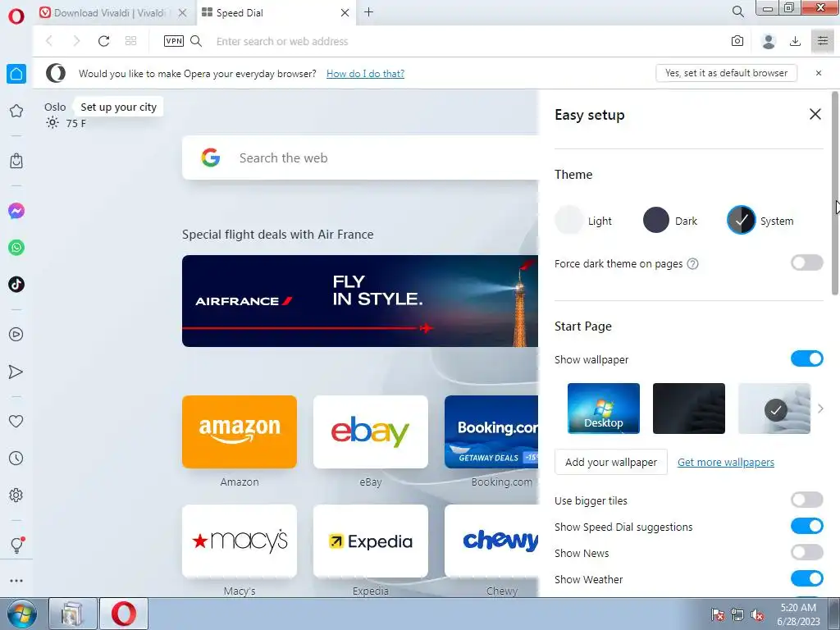Open the profile account icon

click(769, 41)
